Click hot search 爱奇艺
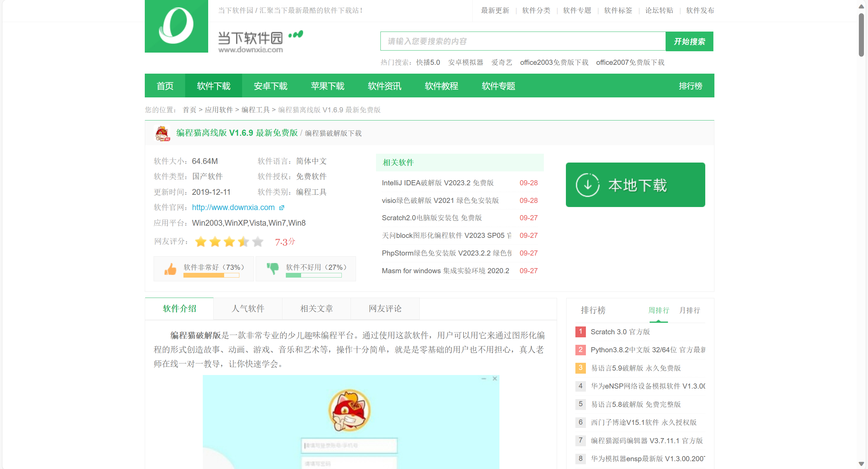The image size is (868, 469). pos(502,62)
